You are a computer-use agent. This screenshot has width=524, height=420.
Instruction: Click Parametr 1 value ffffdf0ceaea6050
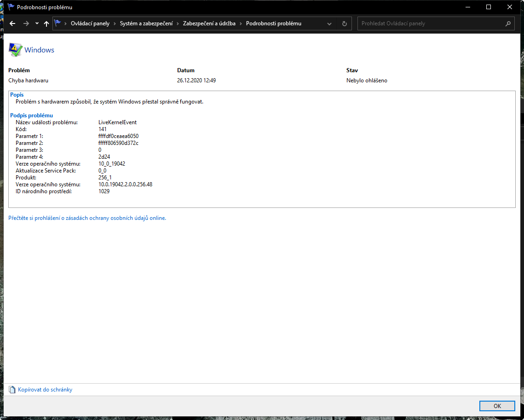point(119,136)
